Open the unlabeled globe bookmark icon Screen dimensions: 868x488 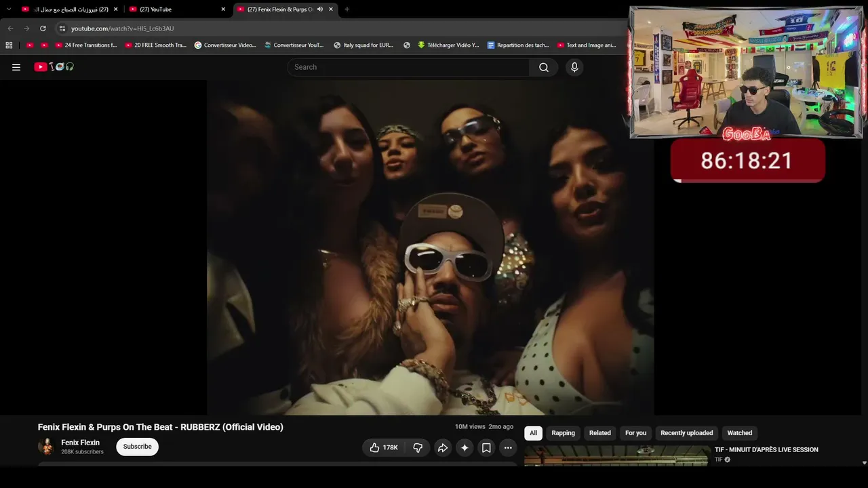click(407, 45)
